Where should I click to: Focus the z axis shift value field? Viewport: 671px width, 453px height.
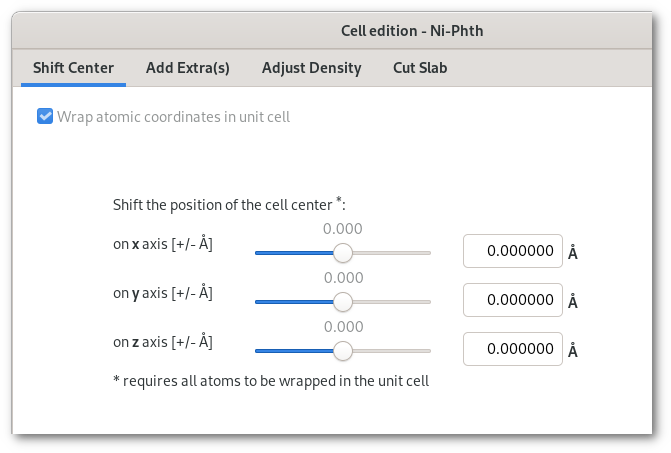[x=512, y=349]
